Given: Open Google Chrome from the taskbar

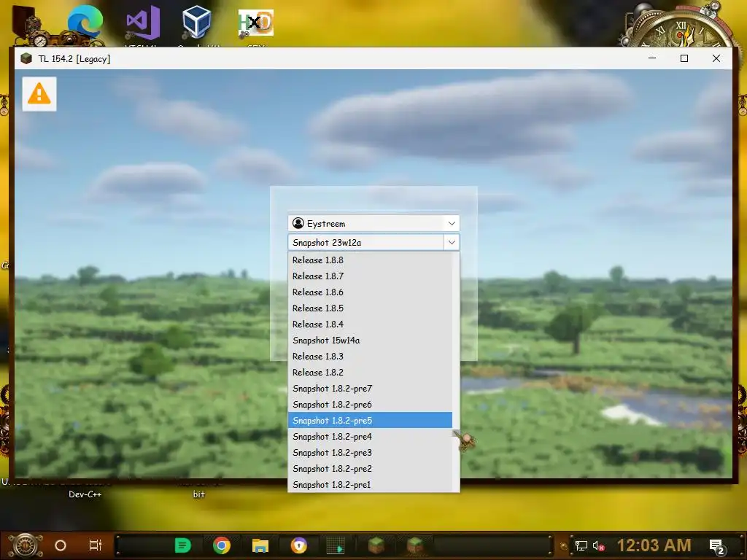Looking at the screenshot, I should click(222, 545).
